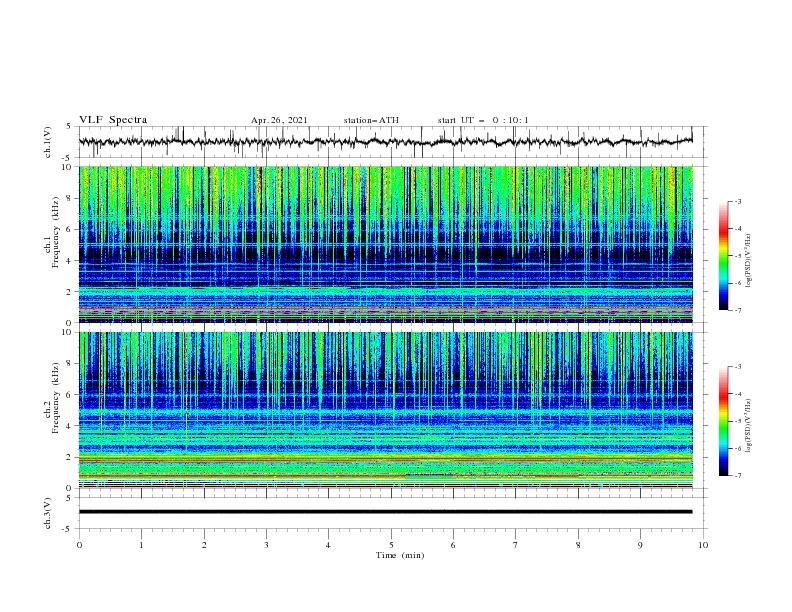Click the "5" minute tick label on time axis
The image size is (792, 612).
pos(391,545)
